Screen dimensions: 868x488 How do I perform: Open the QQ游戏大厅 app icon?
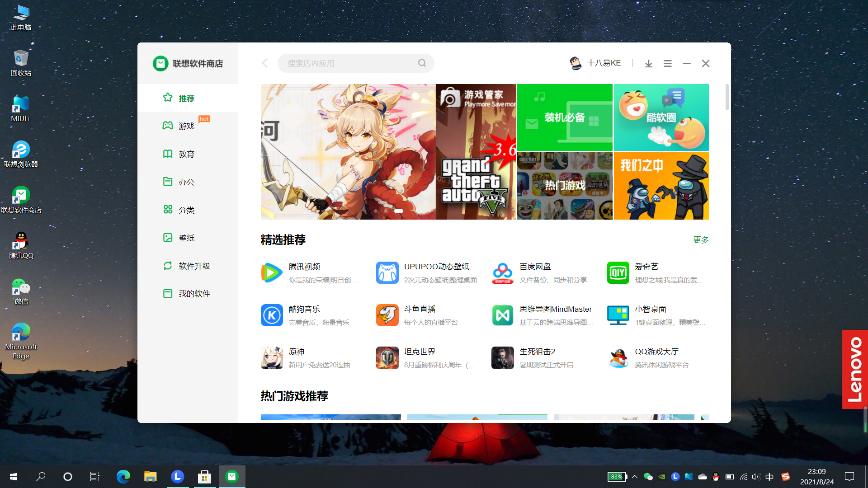point(618,358)
